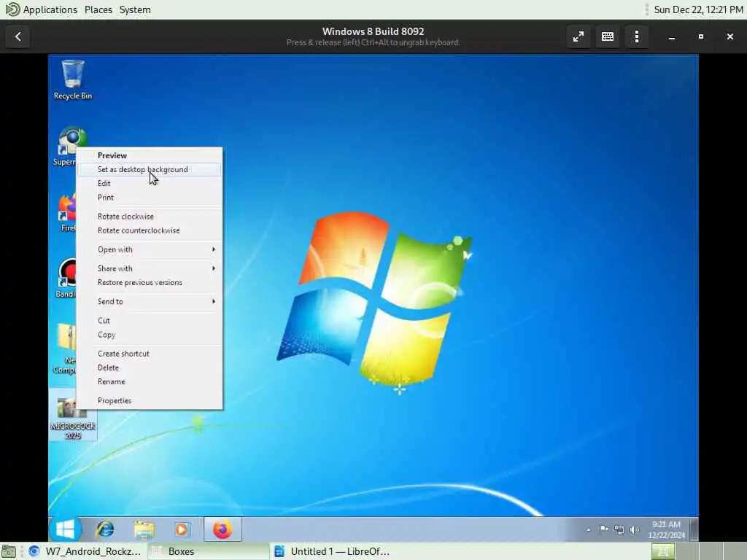Click the green workspace switcher cell
The image size is (747, 560).
point(662,551)
